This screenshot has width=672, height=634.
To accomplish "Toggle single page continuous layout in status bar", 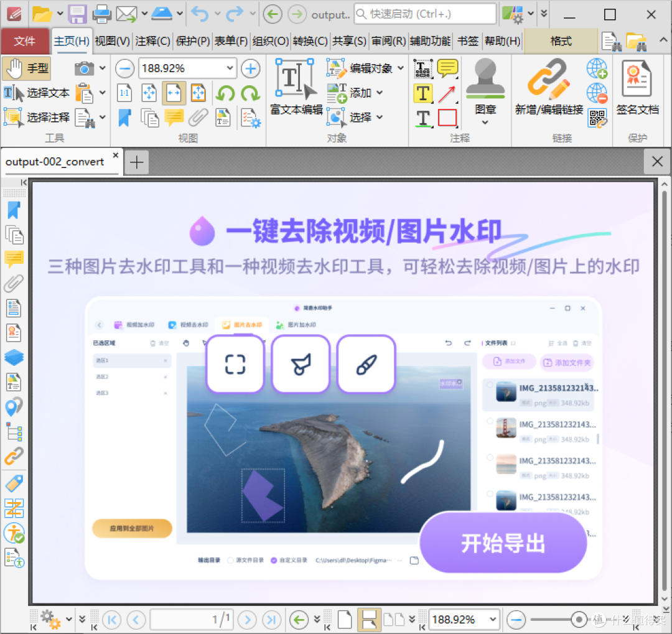I will point(369,620).
